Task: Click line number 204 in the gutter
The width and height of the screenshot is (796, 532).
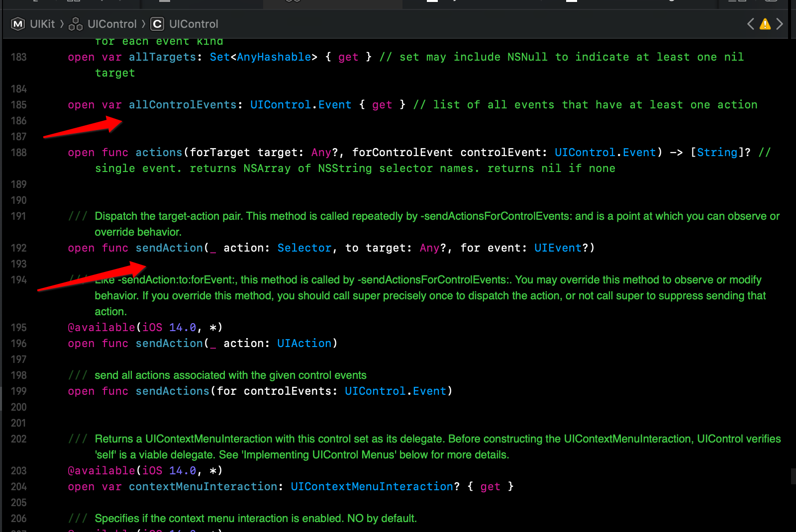Action: click(18, 487)
